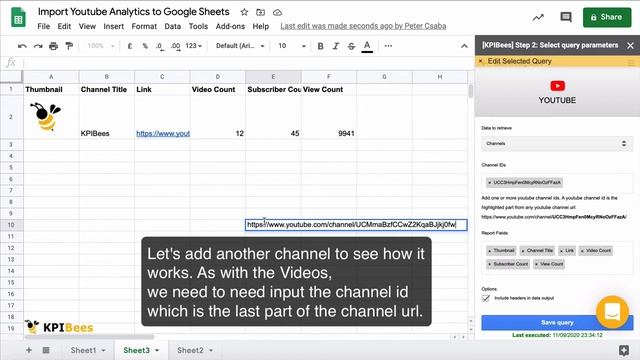This screenshot has width=640, height=360.
Task: Open the Edit menu
Action: 64,26
